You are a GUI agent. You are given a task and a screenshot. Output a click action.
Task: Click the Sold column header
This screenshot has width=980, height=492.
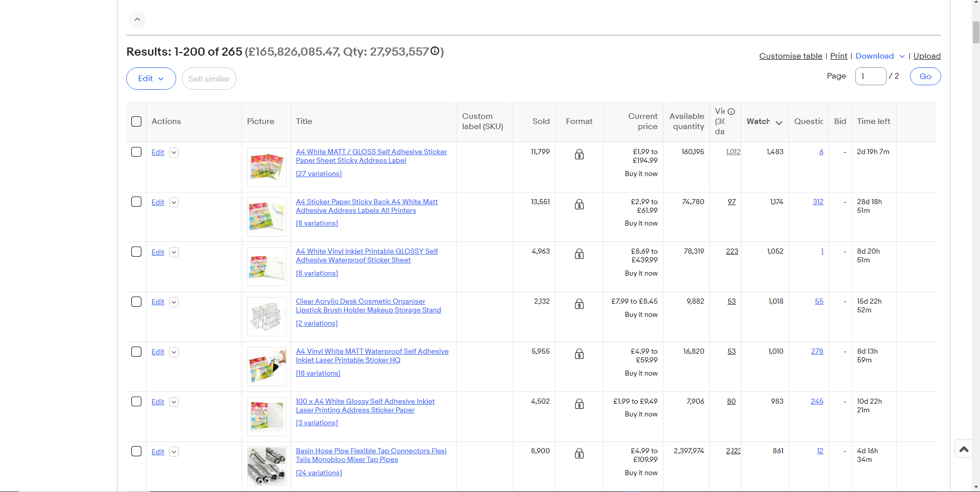coord(541,121)
